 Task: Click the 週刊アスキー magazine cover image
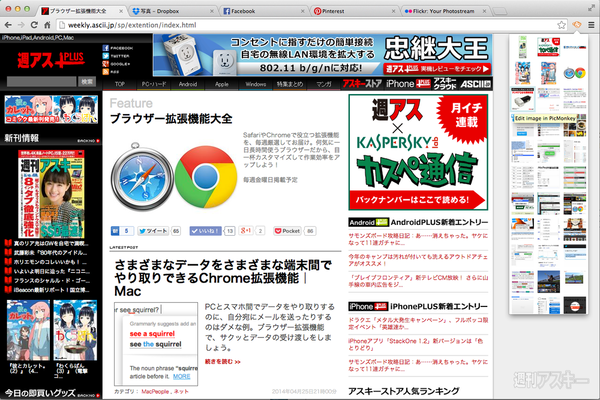[51, 194]
